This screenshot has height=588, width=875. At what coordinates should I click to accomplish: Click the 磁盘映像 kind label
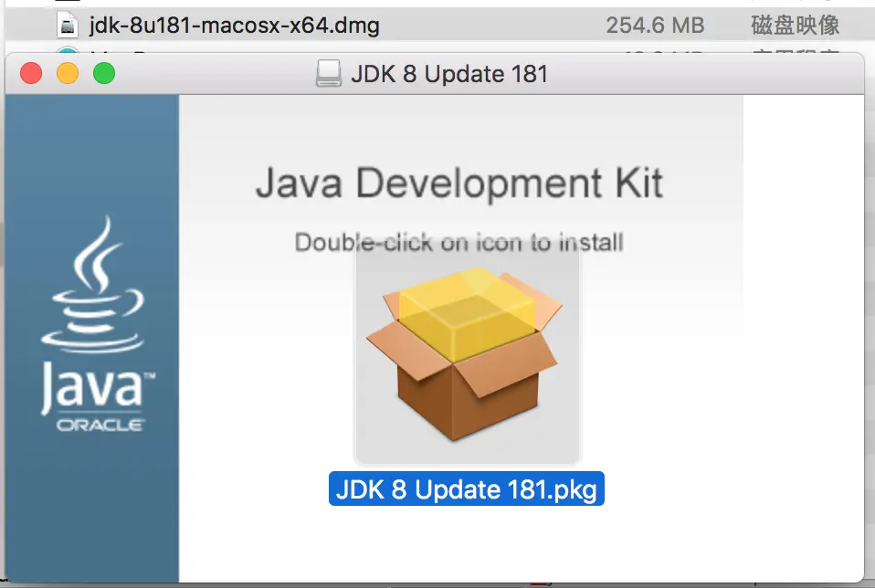tap(796, 25)
